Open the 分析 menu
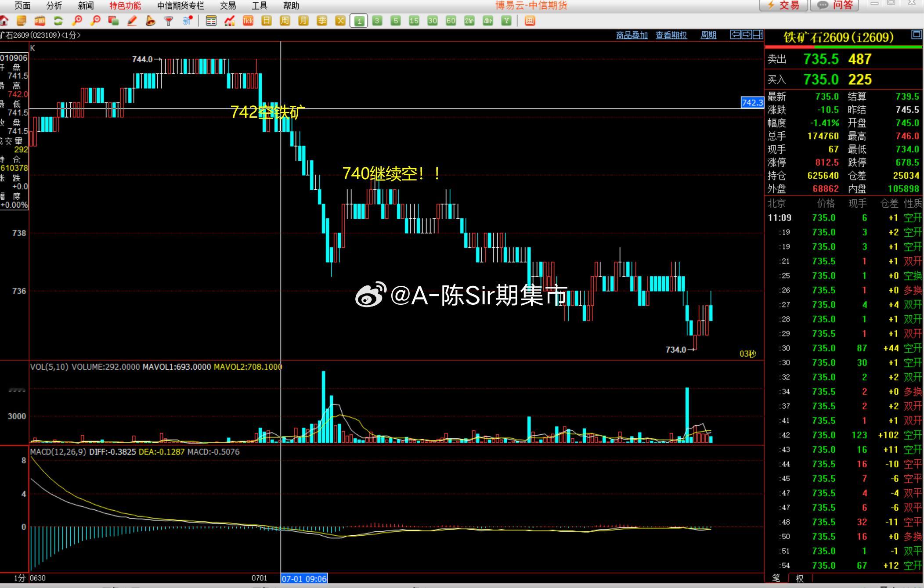This screenshot has width=924, height=588. click(x=54, y=6)
